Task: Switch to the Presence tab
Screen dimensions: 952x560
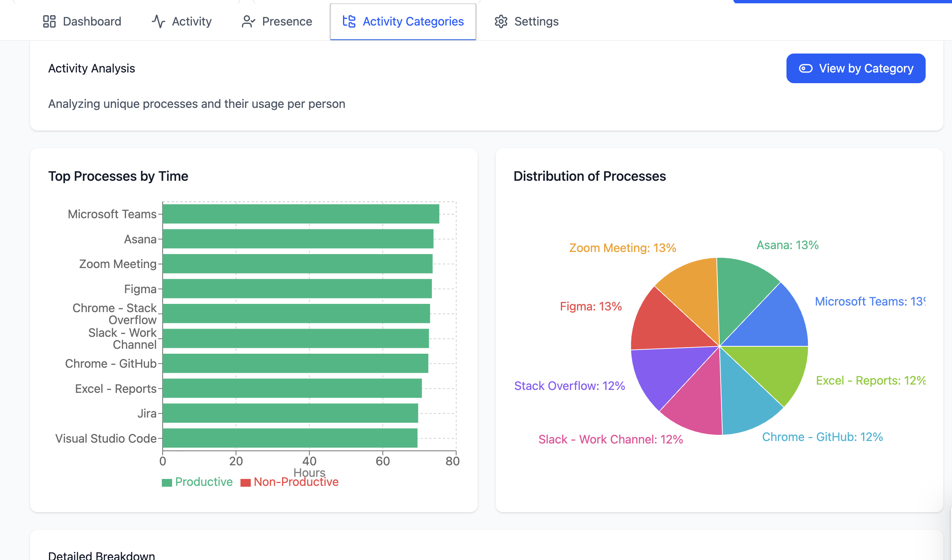Action: (x=277, y=21)
